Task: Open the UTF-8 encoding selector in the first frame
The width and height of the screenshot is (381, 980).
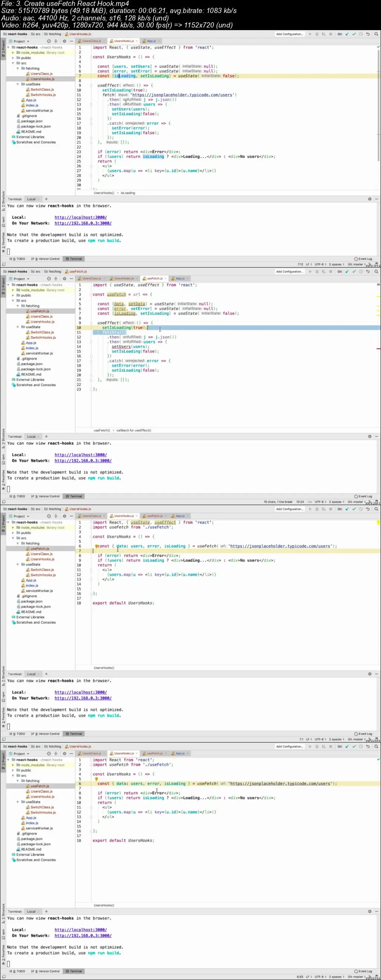Action: [320, 264]
